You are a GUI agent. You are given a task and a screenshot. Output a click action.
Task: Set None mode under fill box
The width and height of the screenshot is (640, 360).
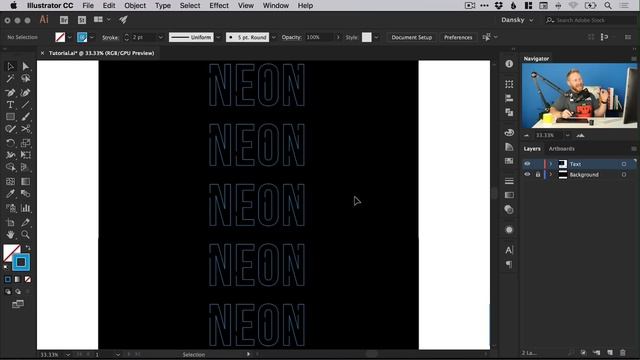(27, 279)
